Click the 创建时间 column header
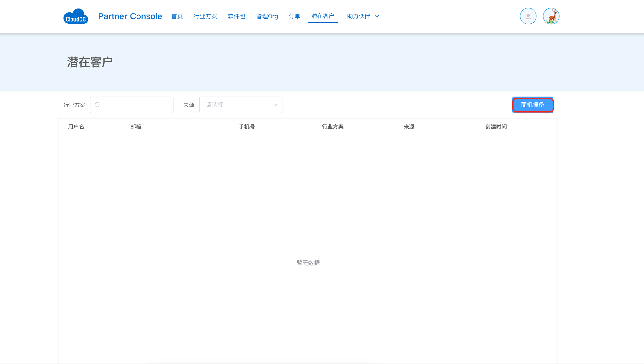The image size is (644, 364). pyautogui.click(x=496, y=127)
